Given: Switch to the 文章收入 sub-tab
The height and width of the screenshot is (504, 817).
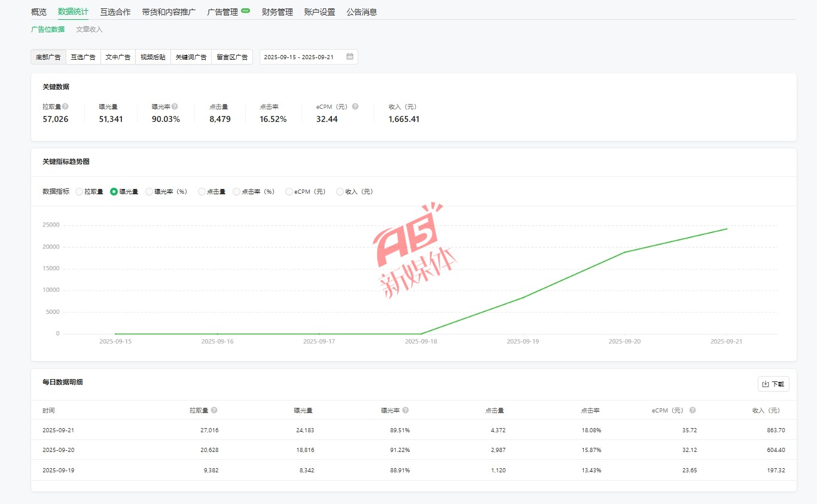Looking at the screenshot, I should click(89, 29).
